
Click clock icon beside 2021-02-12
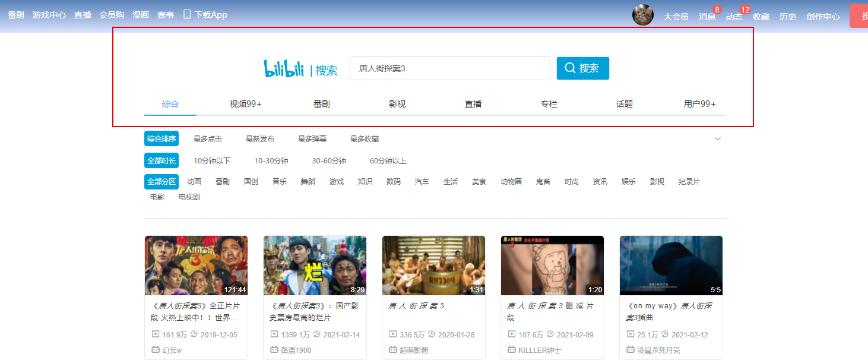coord(665,334)
